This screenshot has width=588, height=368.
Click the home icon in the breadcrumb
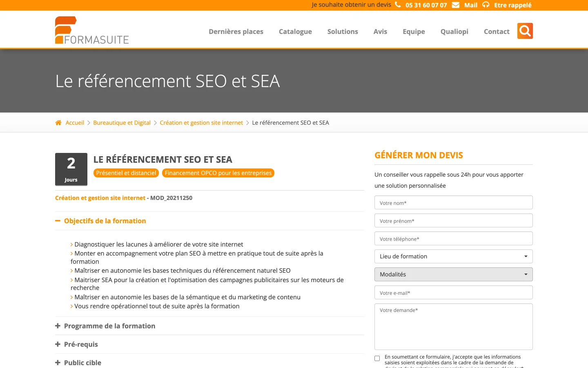[58, 123]
